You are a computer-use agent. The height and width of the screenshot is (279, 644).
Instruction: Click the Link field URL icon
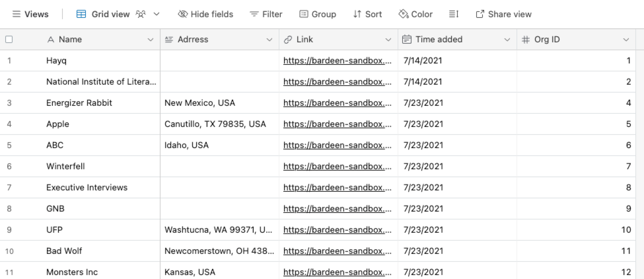tap(288, 40)
